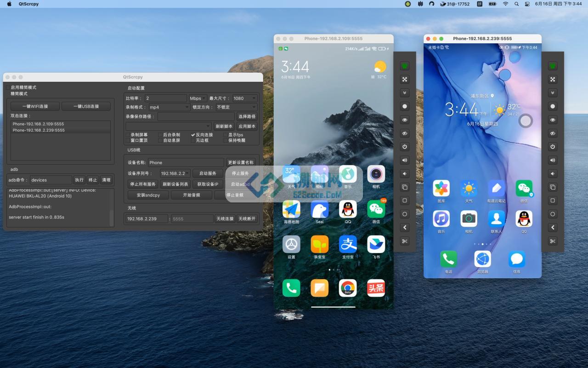Click power icon in the 192.168.2.109 toolbar

pos(404,147)
